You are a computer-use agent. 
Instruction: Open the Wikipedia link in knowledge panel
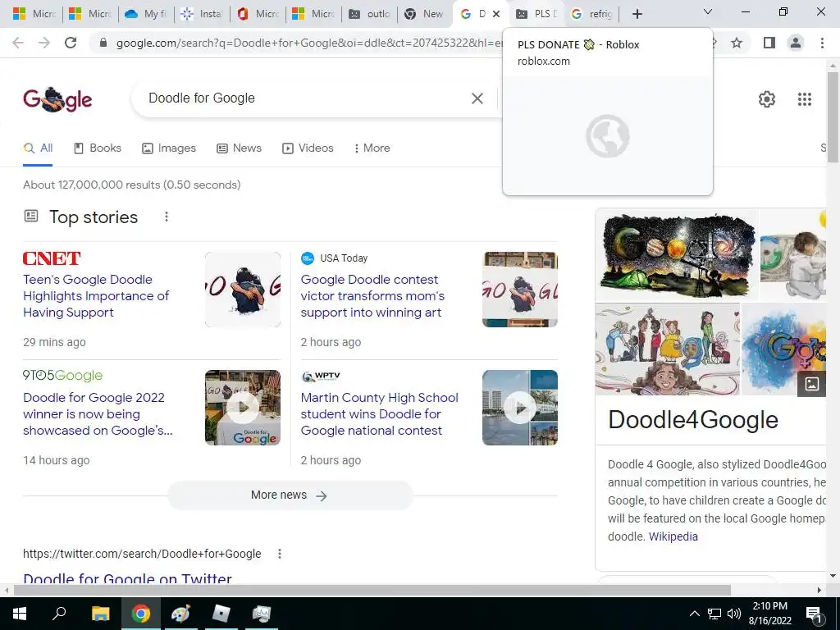click(x=673, y=536)
